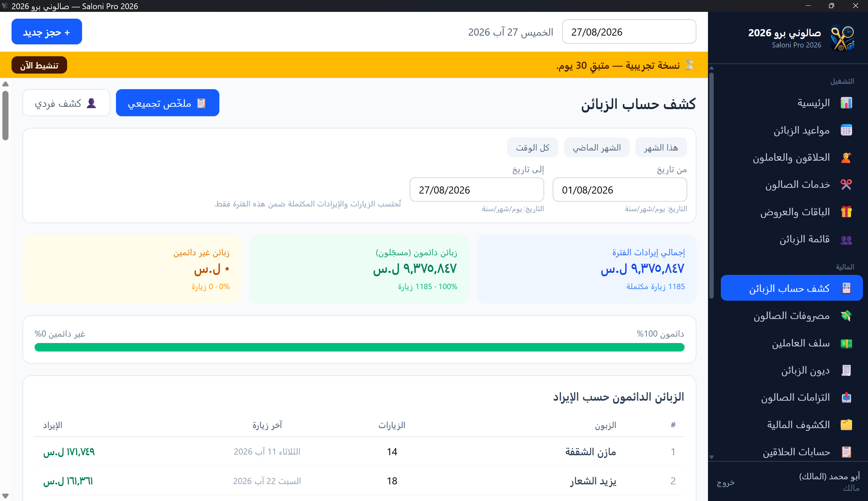Screen dimensions: 868x501
Task: Open الرئيسية in the sidebar
Action: click(792, 103)
